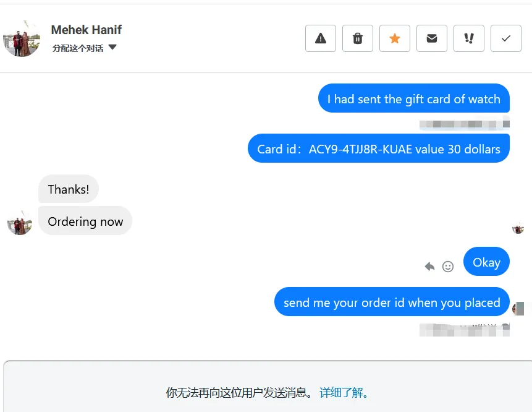Click sender avatar beside Ordering now
The image size is (532, 412).
click(20, 223)
